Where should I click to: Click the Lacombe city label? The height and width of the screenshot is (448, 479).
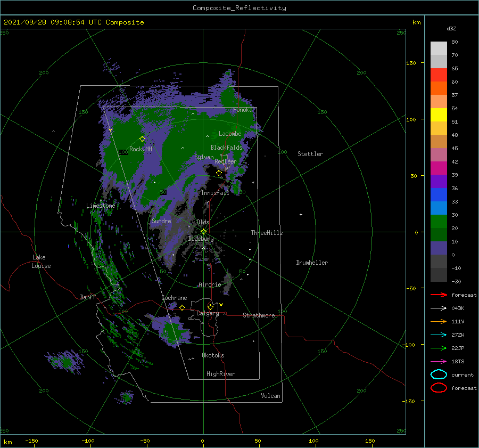pos(230,134)
